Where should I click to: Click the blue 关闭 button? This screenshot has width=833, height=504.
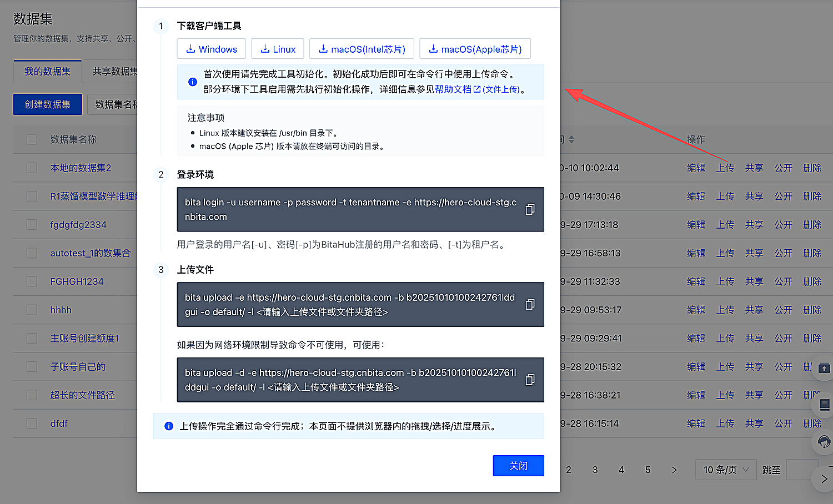tap(518, 466)
